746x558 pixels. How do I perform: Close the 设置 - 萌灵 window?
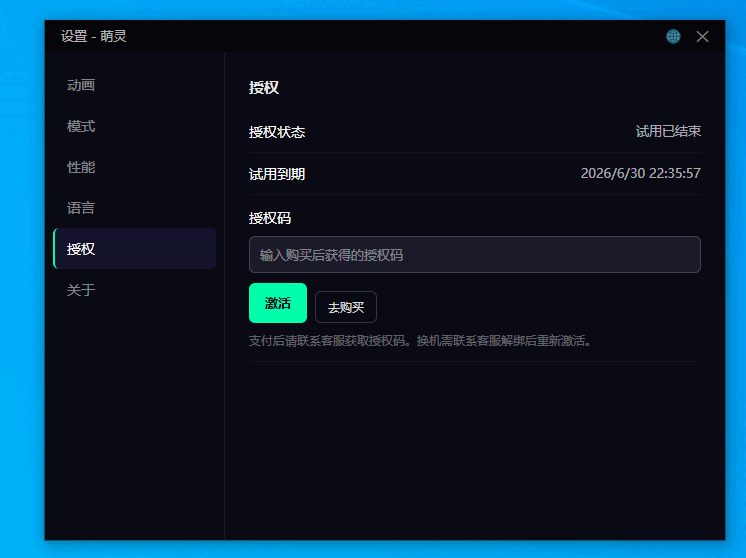coord(702,36)
